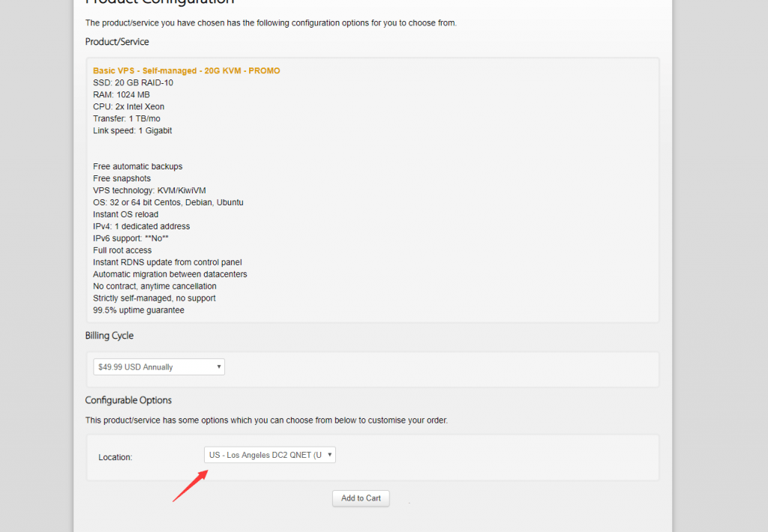
Task: Click the Location field label
Action: pyautogui.click(x=115, y=457)
